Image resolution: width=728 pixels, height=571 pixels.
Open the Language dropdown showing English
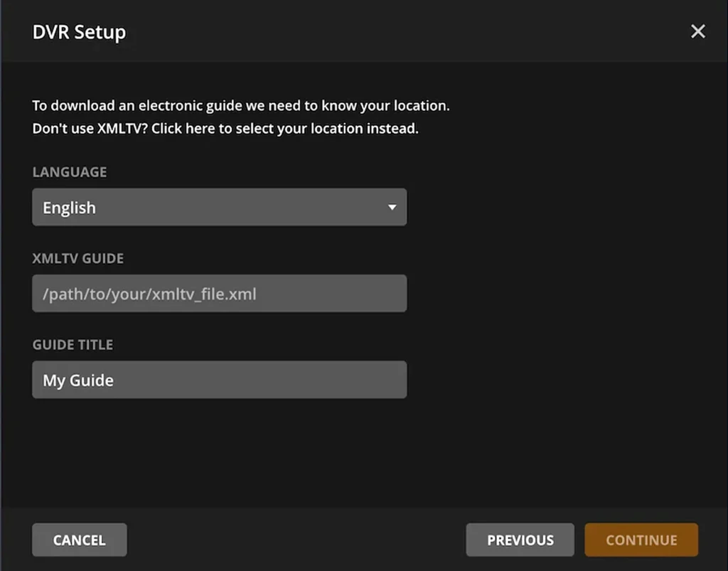tap(220, 207)
